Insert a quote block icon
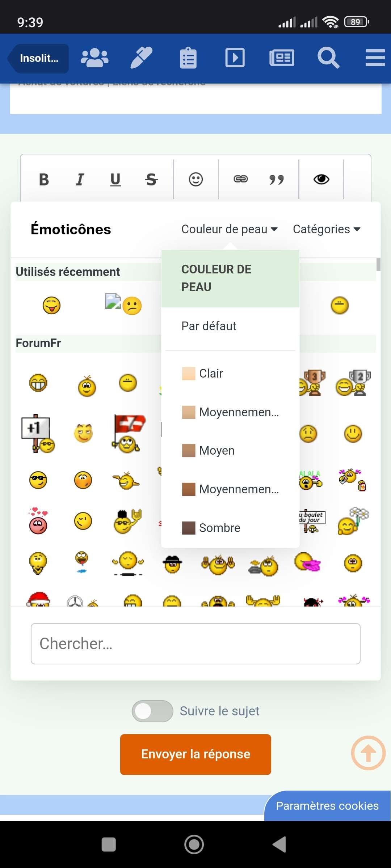 pos(277,179)
